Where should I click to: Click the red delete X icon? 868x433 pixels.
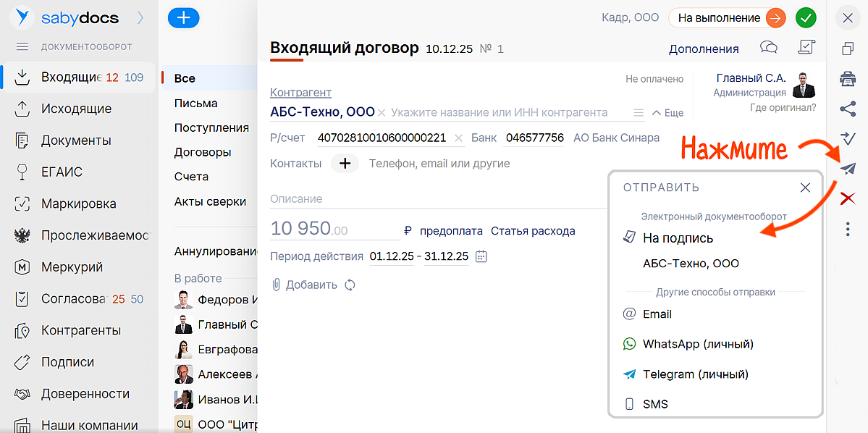[x=848, y=198]
